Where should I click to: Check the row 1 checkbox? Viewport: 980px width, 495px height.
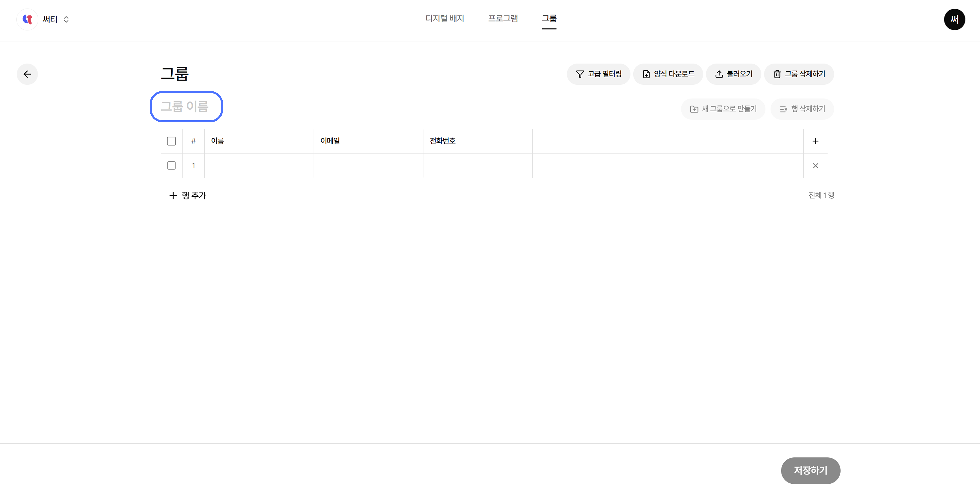click(x=172, y=165)
